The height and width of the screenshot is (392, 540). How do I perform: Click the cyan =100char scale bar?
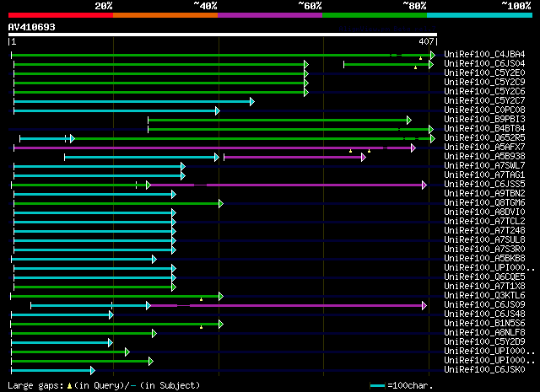coord(377,385)
